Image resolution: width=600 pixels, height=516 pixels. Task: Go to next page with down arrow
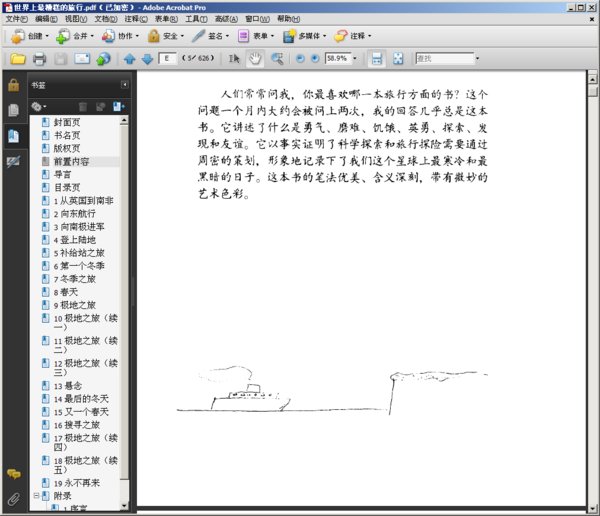coord(147,59)
